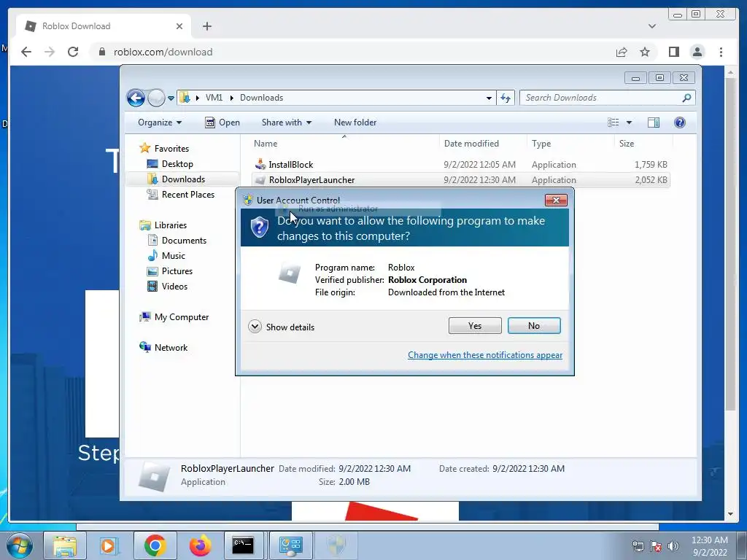Image resolution: width=747 pixels, height=560 pixels.
Task: Click No in the User Account Control dialog
Action: coord(533,326)
